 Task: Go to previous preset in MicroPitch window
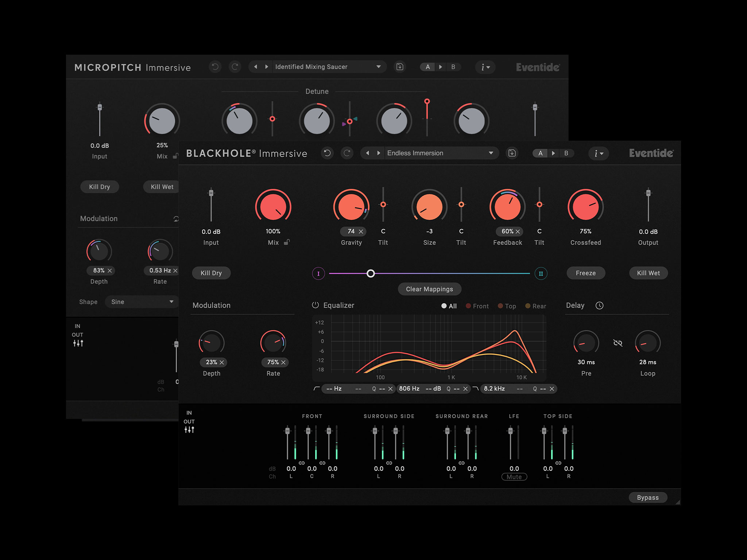coord(256,67)
